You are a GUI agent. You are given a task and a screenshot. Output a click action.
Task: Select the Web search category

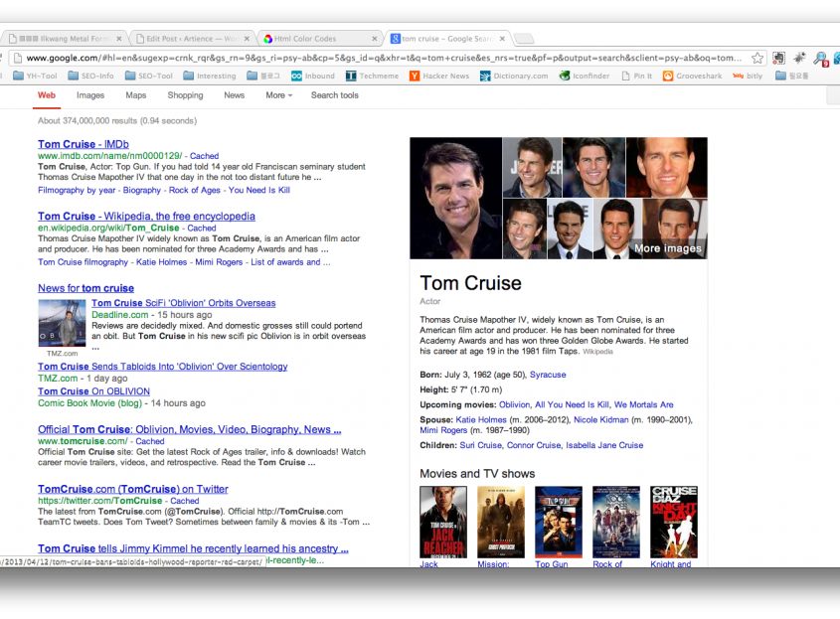[47, 95]
